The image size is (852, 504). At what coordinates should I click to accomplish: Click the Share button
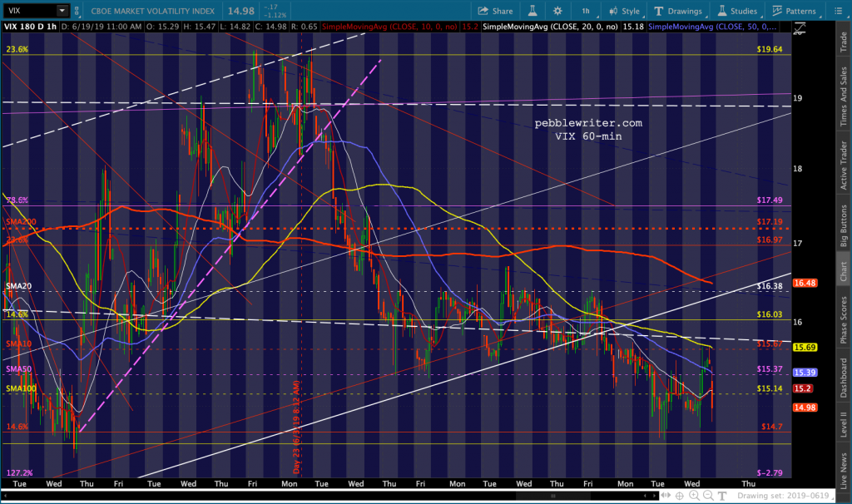(496, 11)
